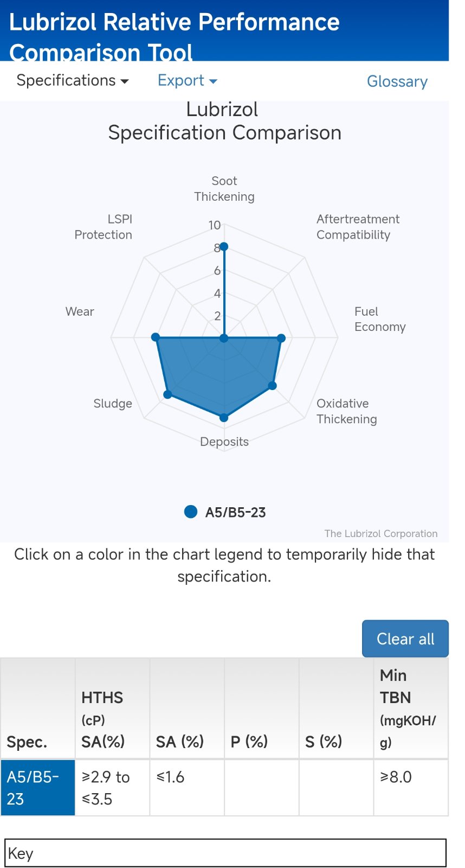Click the Lubrizol Relative Performance Comparison Tool title
The height and width of the screenshot is (868, 465).
[175, 37]
